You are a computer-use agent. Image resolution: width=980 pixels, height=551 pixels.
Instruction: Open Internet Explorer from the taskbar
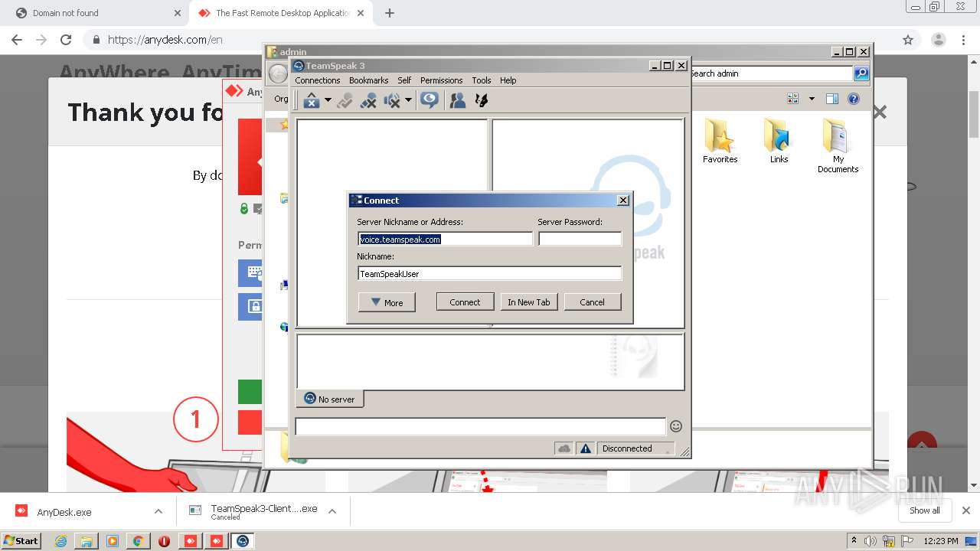pyautogui.click(x=60, y=541)
